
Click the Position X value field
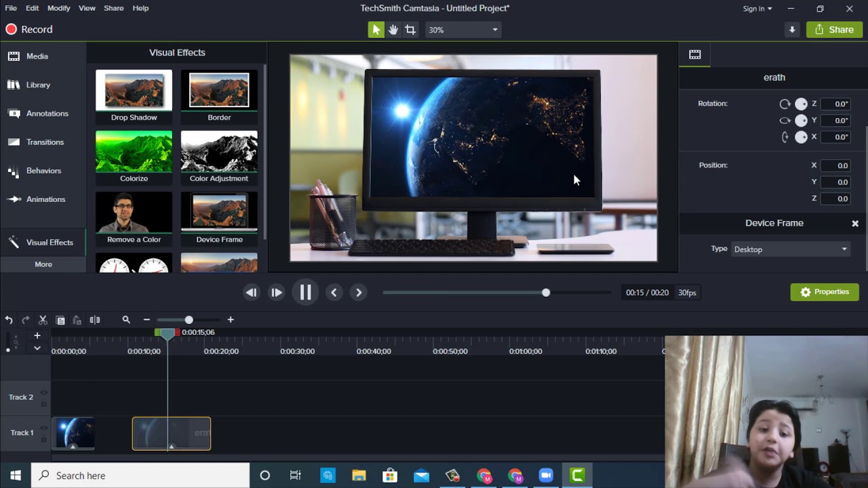[835, 165]
